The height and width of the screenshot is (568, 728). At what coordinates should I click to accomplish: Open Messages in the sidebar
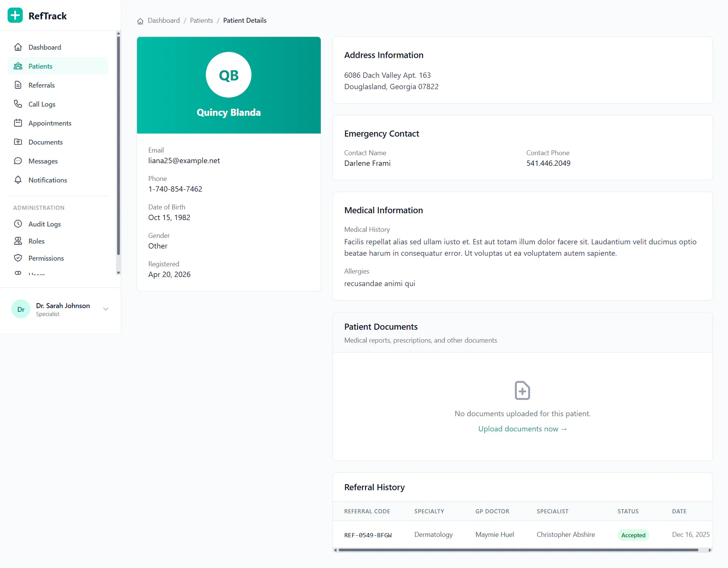pyautogui.click(x=58, y=161)
